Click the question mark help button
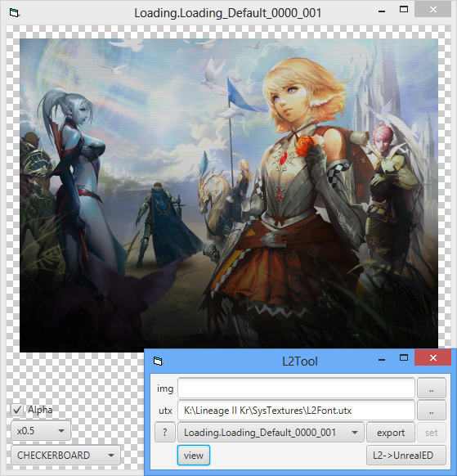Image resolution: width=457 pixels, height=476 pixels. 165,433
